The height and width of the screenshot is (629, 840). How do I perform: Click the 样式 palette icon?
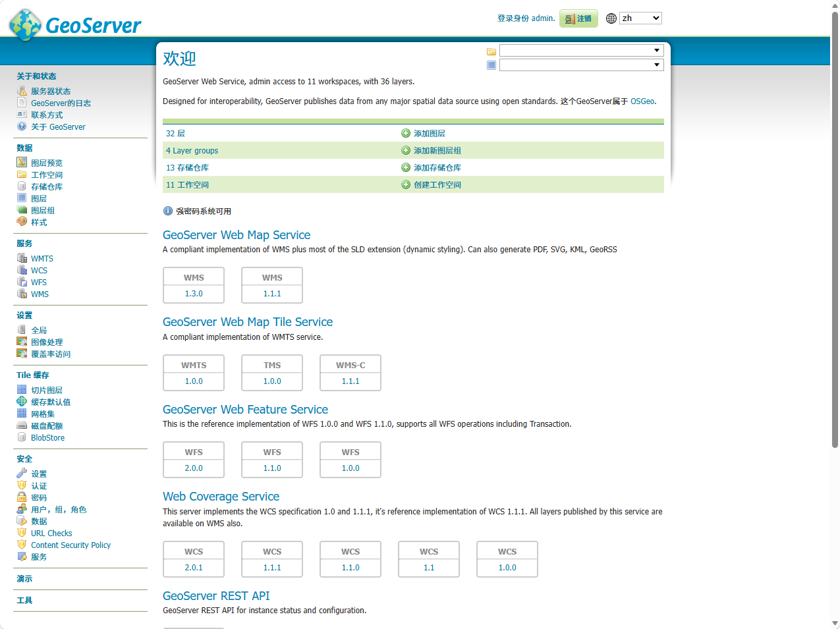click(x=22, y=222)
